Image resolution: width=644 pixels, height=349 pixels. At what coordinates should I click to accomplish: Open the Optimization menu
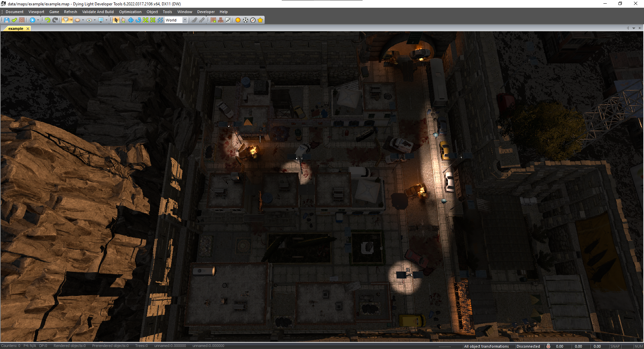[x=130, y=12]
